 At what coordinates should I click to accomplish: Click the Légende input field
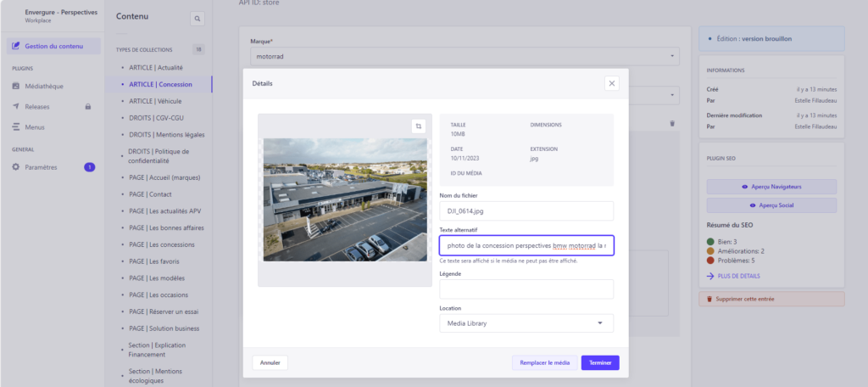(526, 289)
